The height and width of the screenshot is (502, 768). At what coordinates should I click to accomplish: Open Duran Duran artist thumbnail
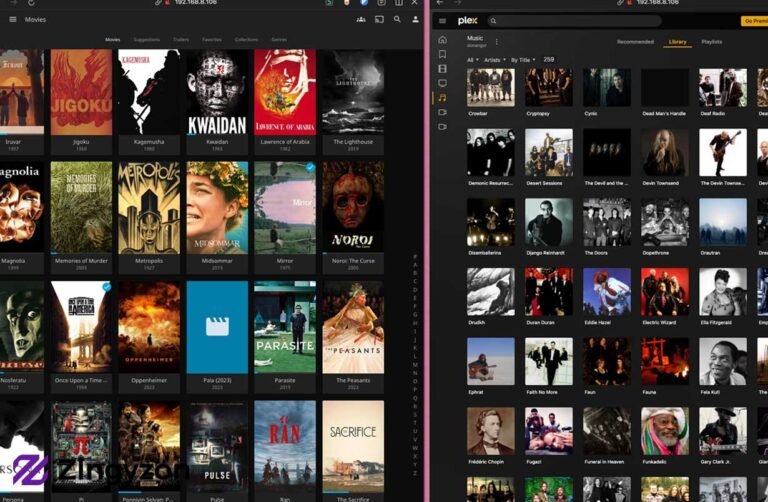click(549, 292)
